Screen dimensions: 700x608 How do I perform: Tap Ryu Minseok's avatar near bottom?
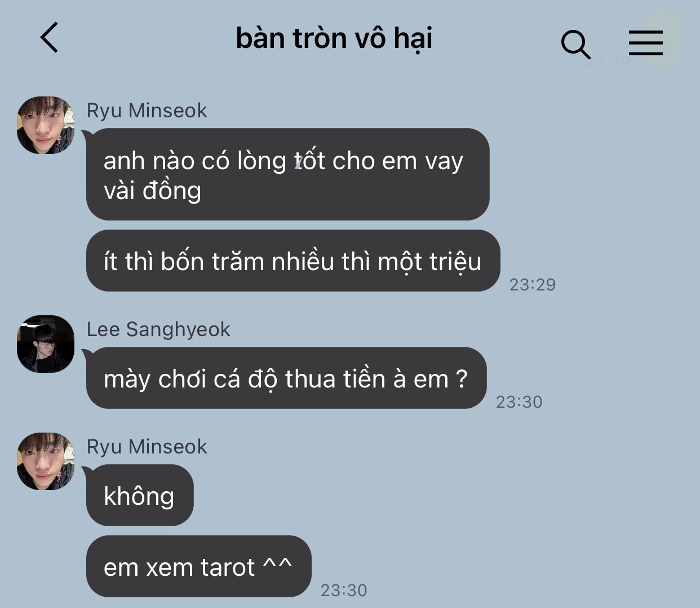click(x=46, y=461)
